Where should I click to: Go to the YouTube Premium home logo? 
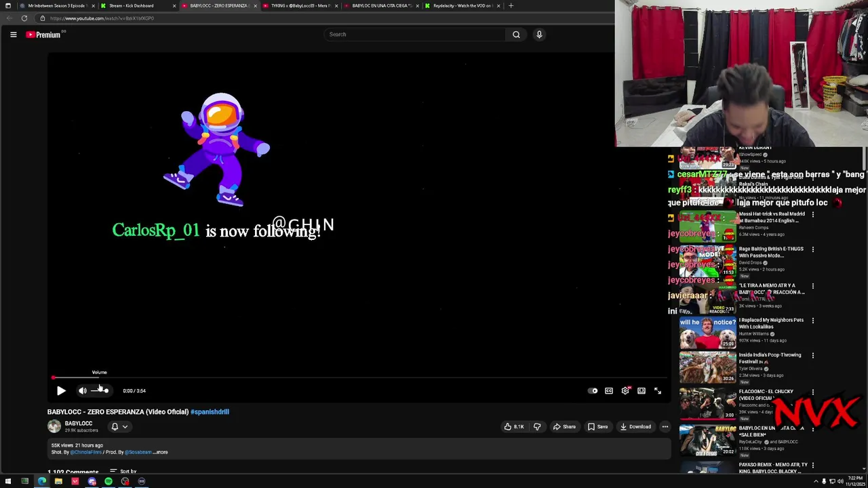click(43, 35)
